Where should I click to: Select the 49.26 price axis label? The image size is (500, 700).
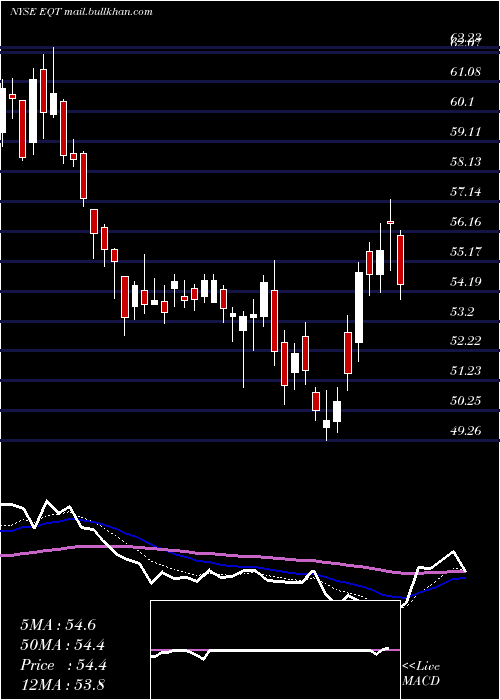coord(466,430)
